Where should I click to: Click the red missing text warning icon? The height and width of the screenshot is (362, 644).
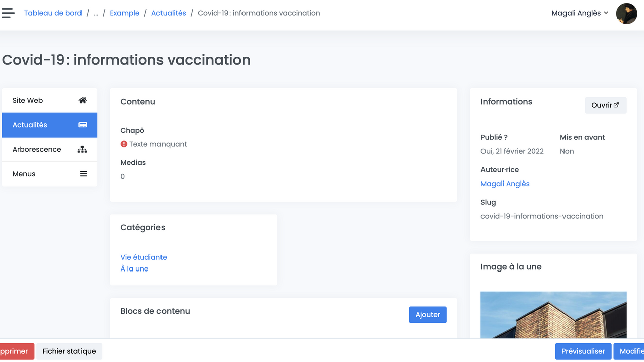tap(124, 144)
